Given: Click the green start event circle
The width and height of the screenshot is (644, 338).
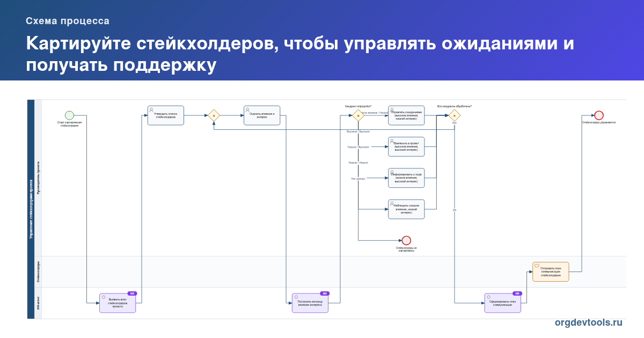Looking at the screenshot, I should pyautogui.click(x=69, y=115).
